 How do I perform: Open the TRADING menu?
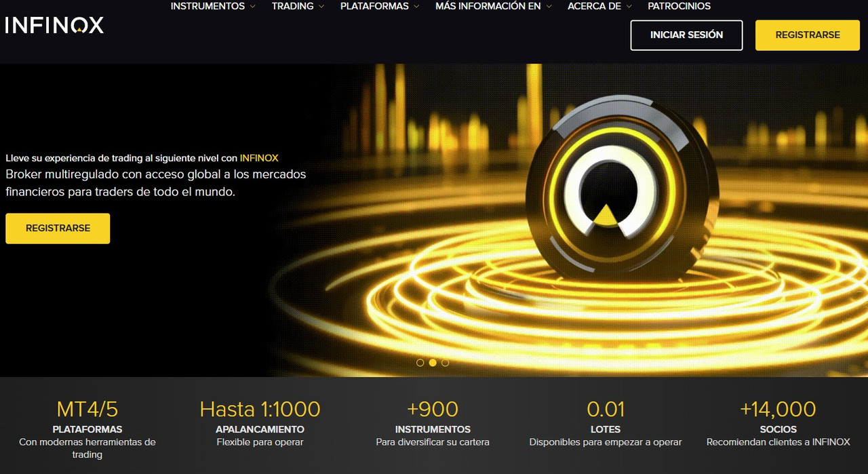click(x=292, y=6)
